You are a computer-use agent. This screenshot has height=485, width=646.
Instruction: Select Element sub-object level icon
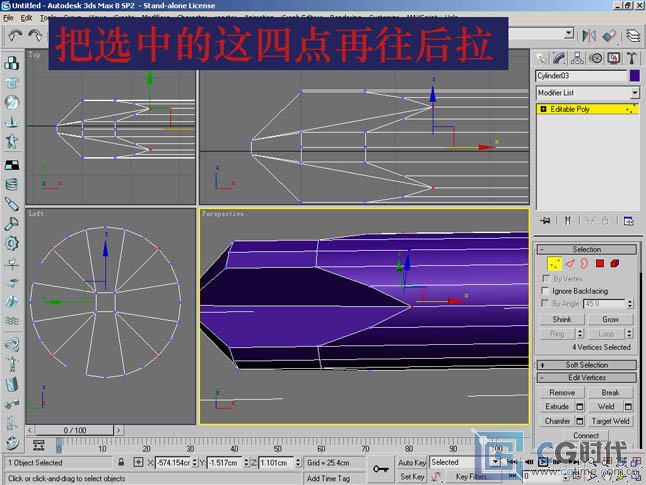coord(615,263)
